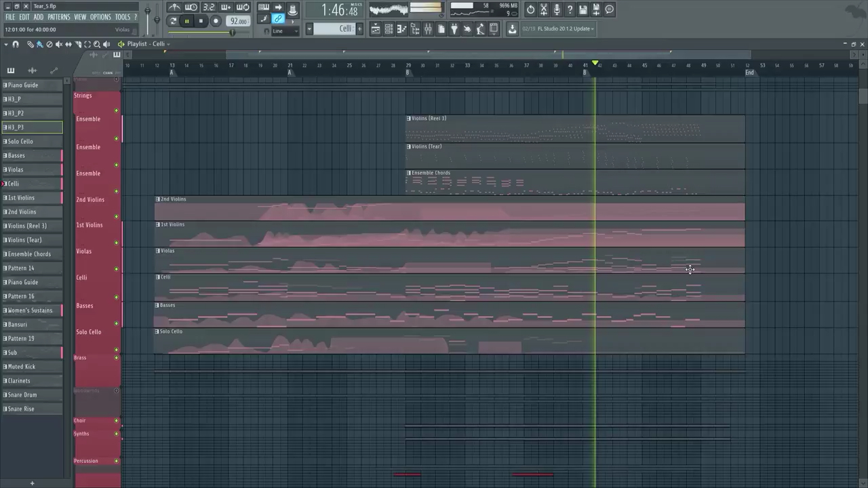Enable the metronome icon
The height and width of the screenshot is (488, 868).
(174, 8)
